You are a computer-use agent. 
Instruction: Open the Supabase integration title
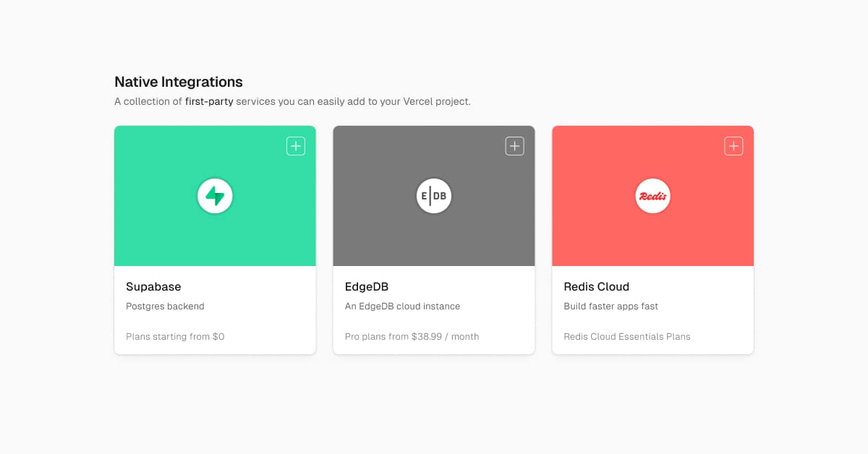(x=153, y=286)
